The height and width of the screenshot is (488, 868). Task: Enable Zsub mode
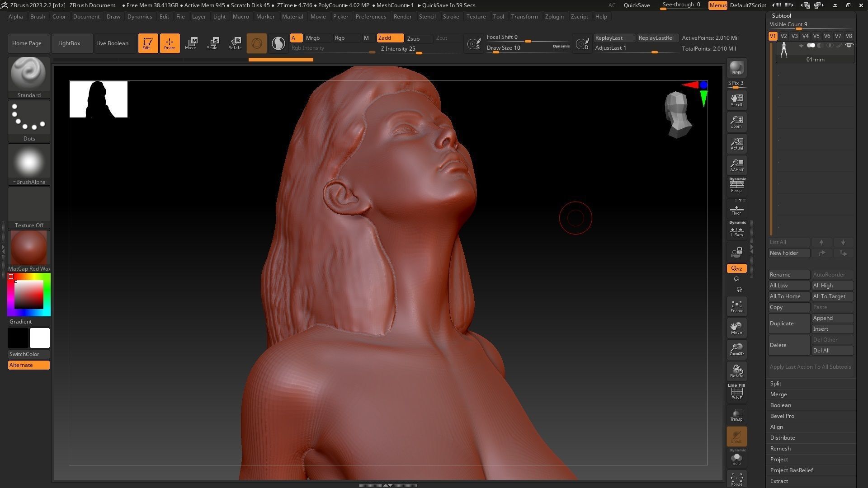[418, 38]
